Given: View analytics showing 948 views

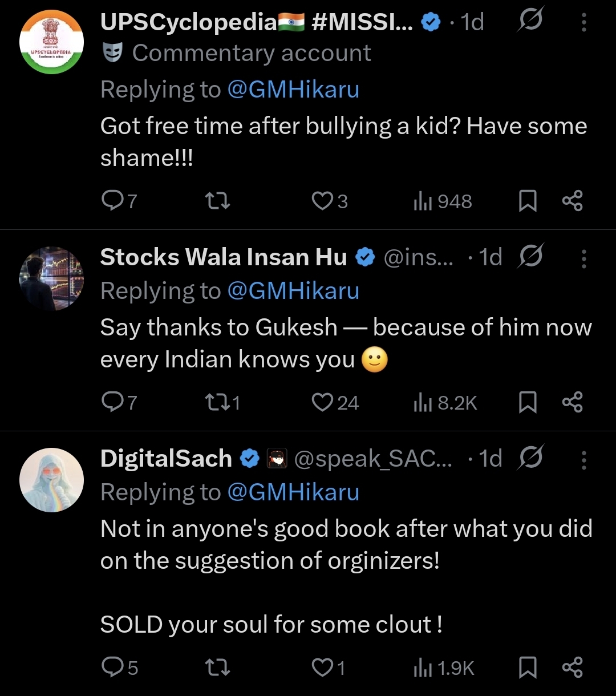Looking at the screenshot, I should (x=443, y=201).
